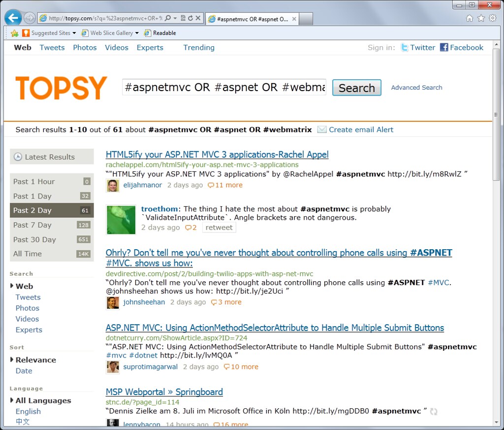This screenshot has width=504, height=430.
Task: Click suprotimagarwal avatar thumbnail
Action: (x=113, y=367)
